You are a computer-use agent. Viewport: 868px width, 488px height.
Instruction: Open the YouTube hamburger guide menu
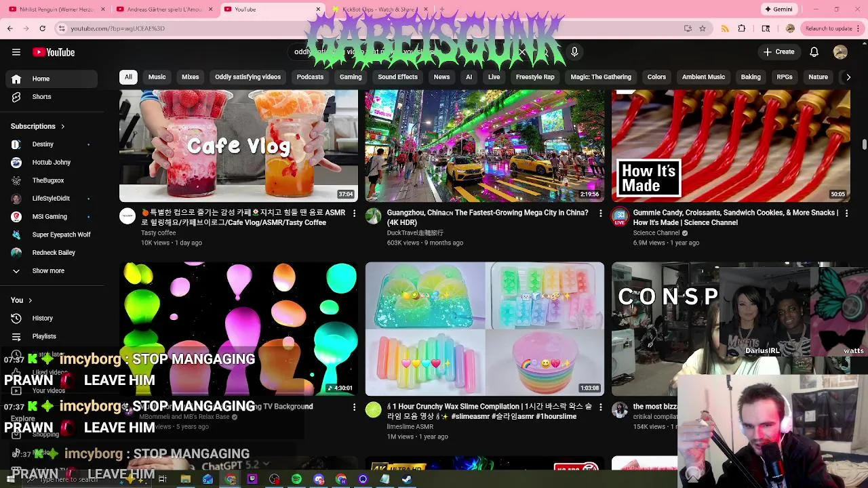(16, 52)
